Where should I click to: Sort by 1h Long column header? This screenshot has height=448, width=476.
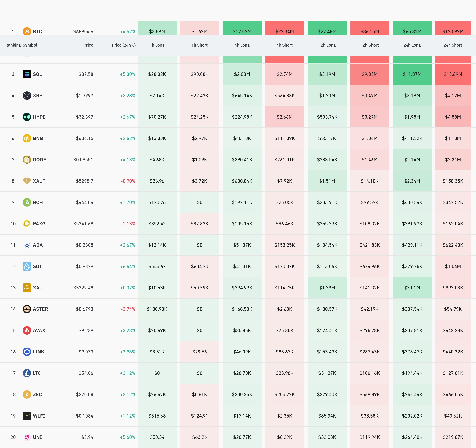click(157, 45)
